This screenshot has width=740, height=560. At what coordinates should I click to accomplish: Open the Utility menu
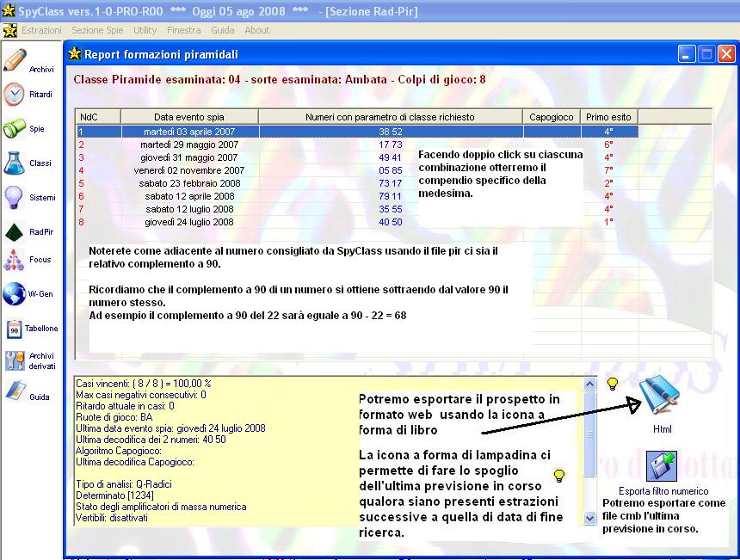(145, 30)
